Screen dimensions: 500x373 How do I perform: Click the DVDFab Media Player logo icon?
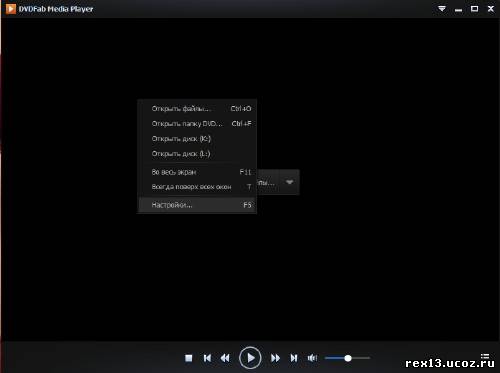click(x=11, y=9)
